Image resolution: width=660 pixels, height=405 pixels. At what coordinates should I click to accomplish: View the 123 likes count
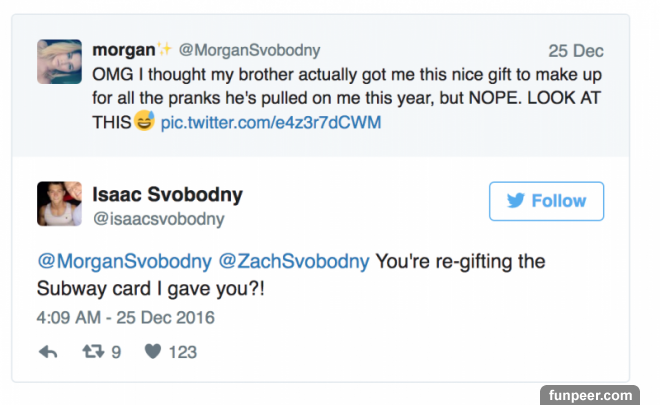[x=182, y=351]
